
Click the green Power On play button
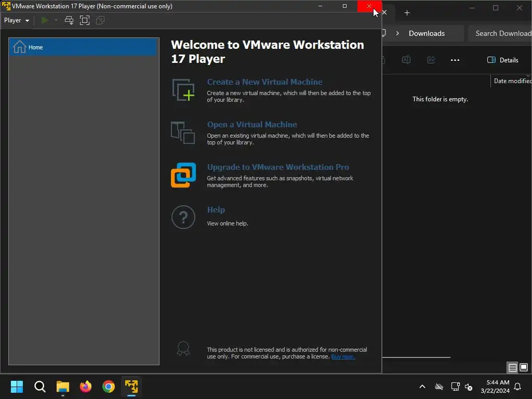click(45, 20)
